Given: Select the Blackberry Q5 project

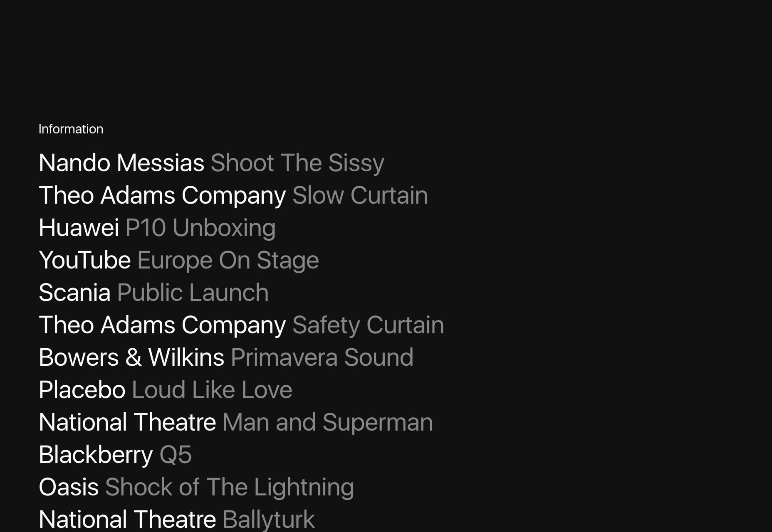Looking at the screenshot, I should [115, 455].
